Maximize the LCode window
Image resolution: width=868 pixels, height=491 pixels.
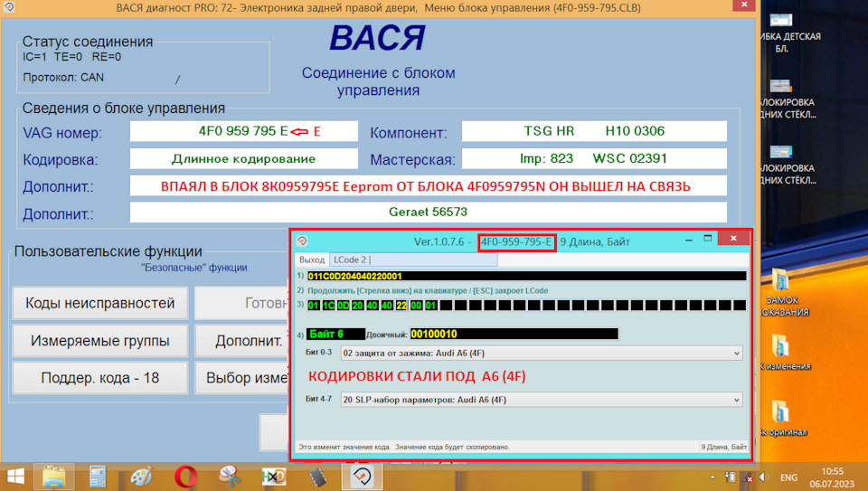[707, 239]
